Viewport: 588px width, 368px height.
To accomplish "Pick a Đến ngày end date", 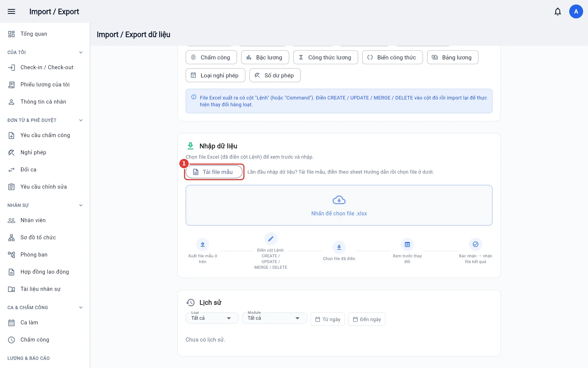I will (367, 319).
